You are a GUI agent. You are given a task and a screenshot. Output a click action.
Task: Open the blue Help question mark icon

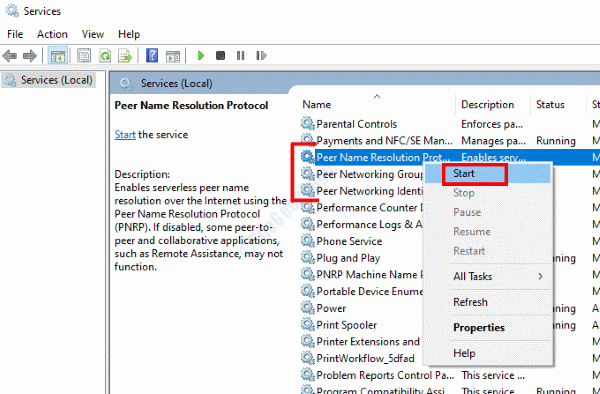pyautogui.click(x=152, y=56)
